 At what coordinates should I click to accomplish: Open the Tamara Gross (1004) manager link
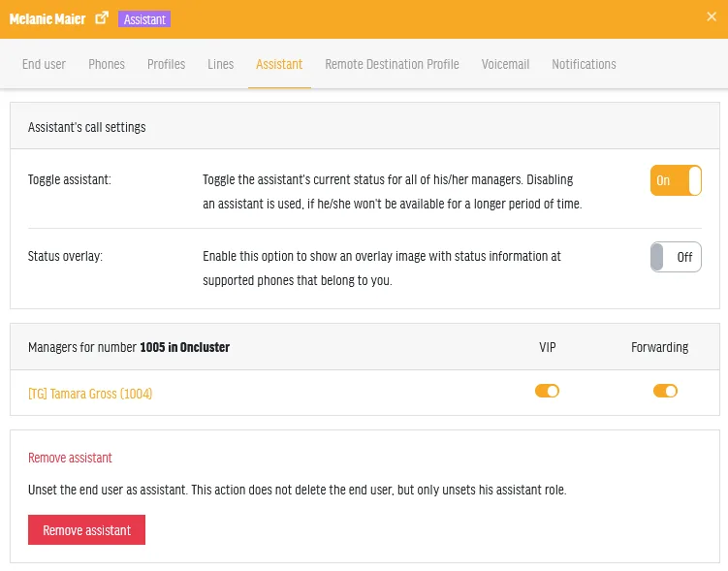90,394
